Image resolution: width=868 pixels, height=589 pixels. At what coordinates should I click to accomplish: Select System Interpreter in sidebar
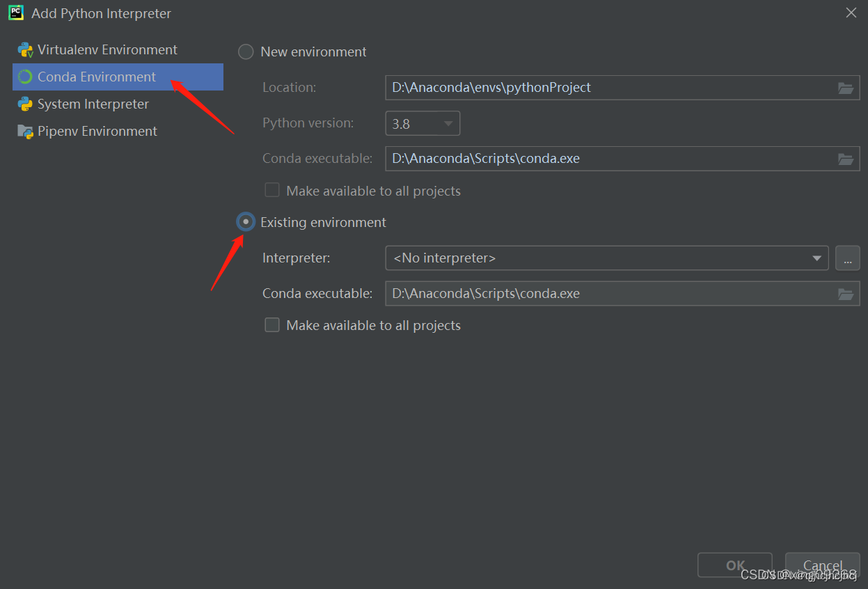118,104
